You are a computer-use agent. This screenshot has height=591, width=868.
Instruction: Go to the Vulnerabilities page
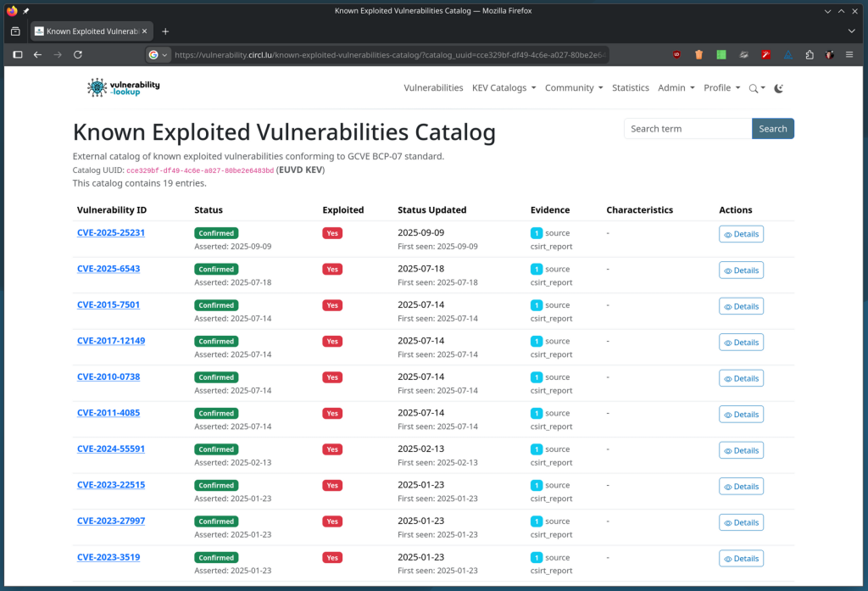[x=433, y=88]
